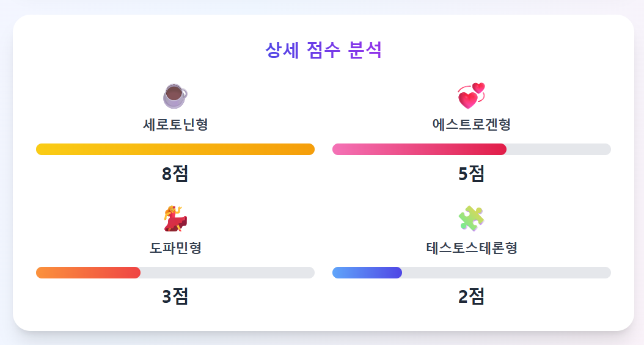Click the 8점 score text
The width and height of the screenshot is (644, 345).
[x=175, y=174]
